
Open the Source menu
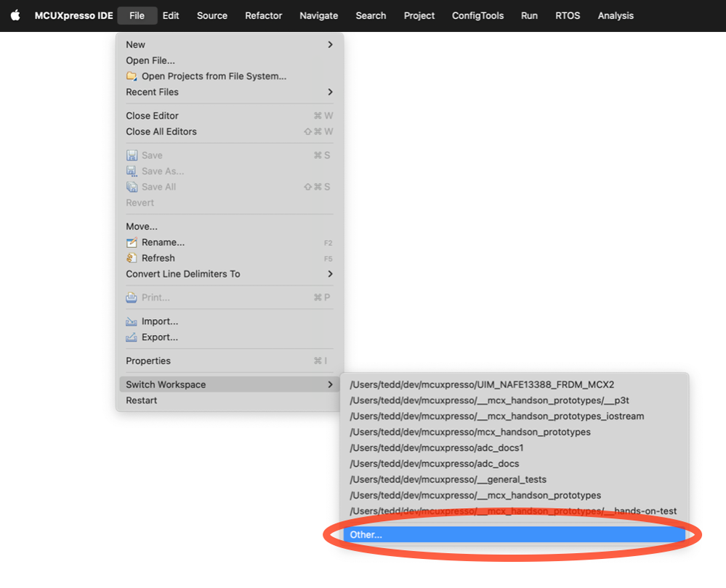coord(212,15)
